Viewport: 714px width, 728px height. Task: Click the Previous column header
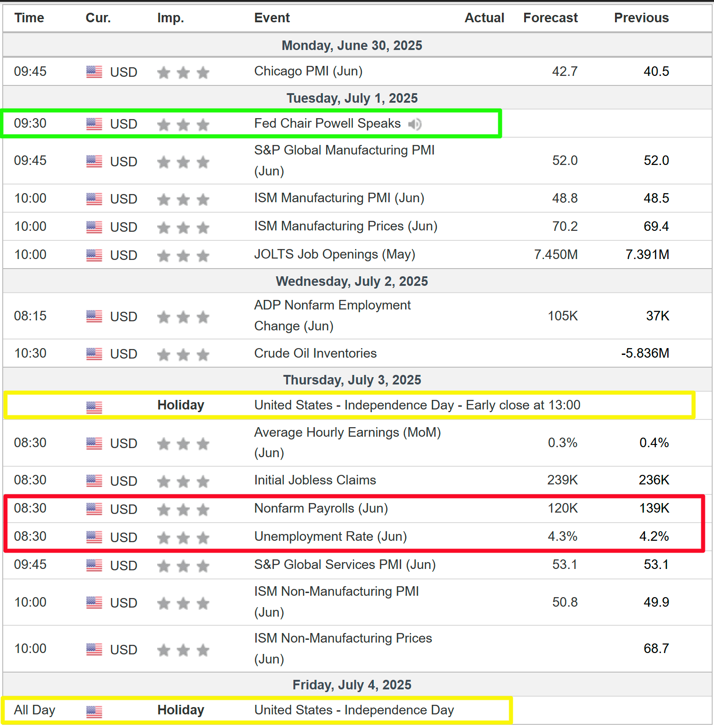click(x=641, y=18)
